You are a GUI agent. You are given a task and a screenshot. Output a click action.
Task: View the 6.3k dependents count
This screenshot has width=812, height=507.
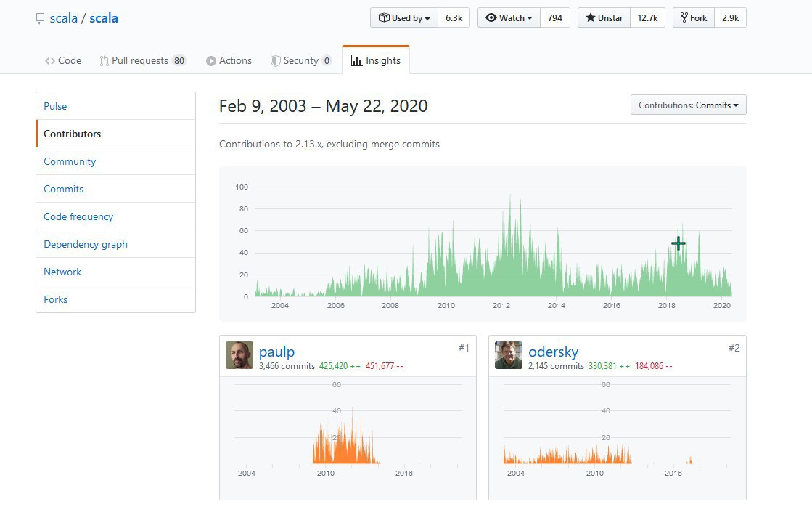(x=454, y=17)
